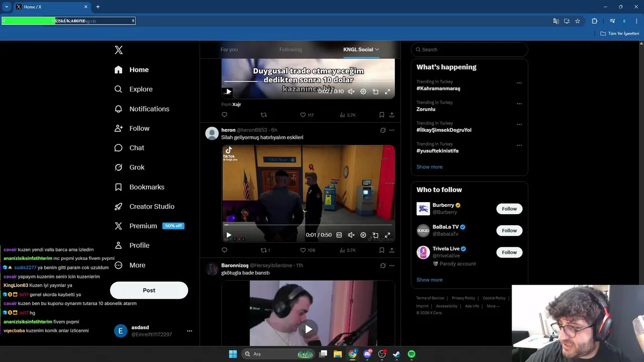Open Notifications page
Image resolution: width=644 pixels, height=362 pixels.
[142, 109]
